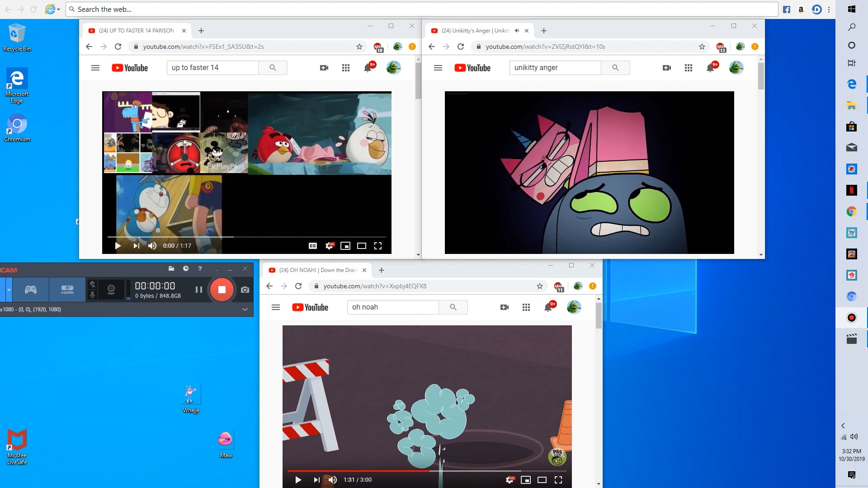Toggle Bandicam's webcam overlay
The image size is (868, 488).
[x=111, y=290]
